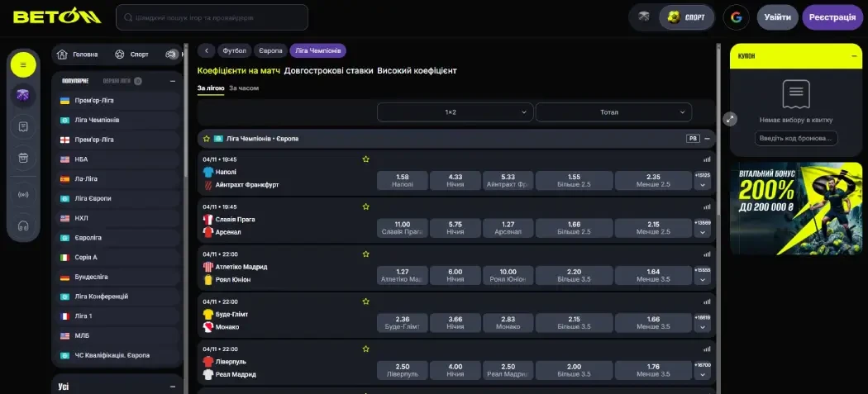Click the statistics bars icon for Наполі match
The width and height of the screenshot is (868, 394).
click(707, 159)
